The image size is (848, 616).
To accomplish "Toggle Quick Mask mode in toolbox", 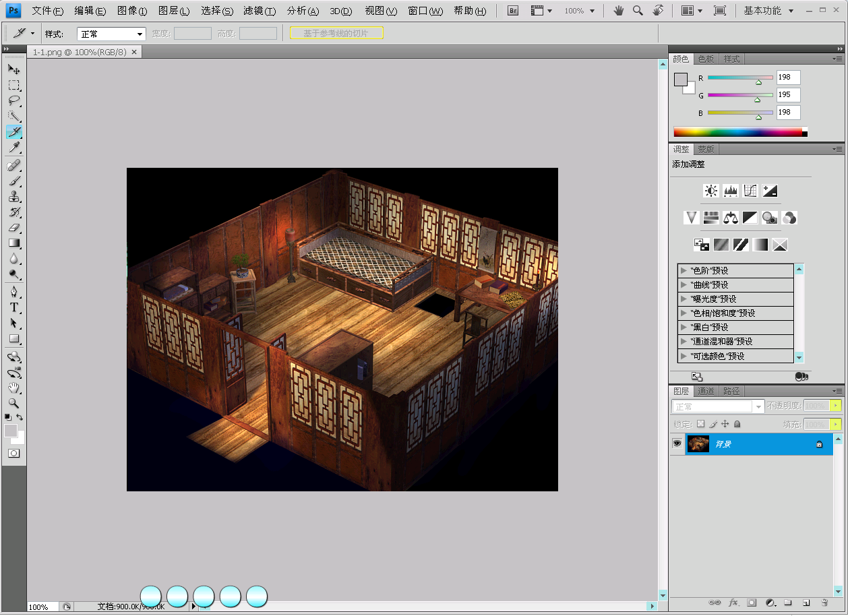I will click(x=13, y=454).
